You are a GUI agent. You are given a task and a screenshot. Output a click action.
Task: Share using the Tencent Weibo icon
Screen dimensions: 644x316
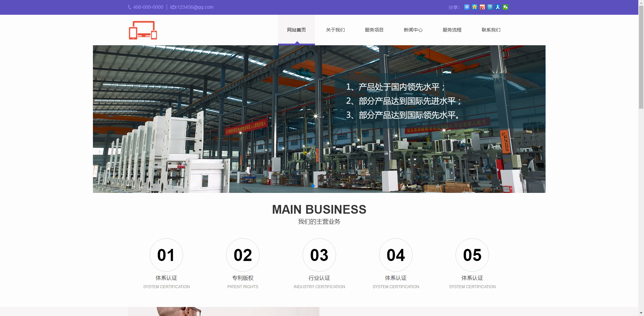click(490, 7)
